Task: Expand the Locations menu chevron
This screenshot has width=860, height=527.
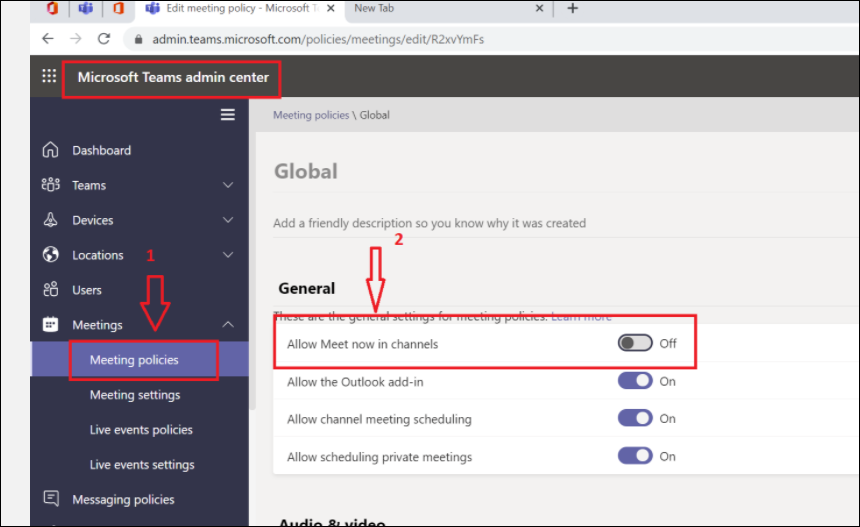Action: [x=228, y=254]
